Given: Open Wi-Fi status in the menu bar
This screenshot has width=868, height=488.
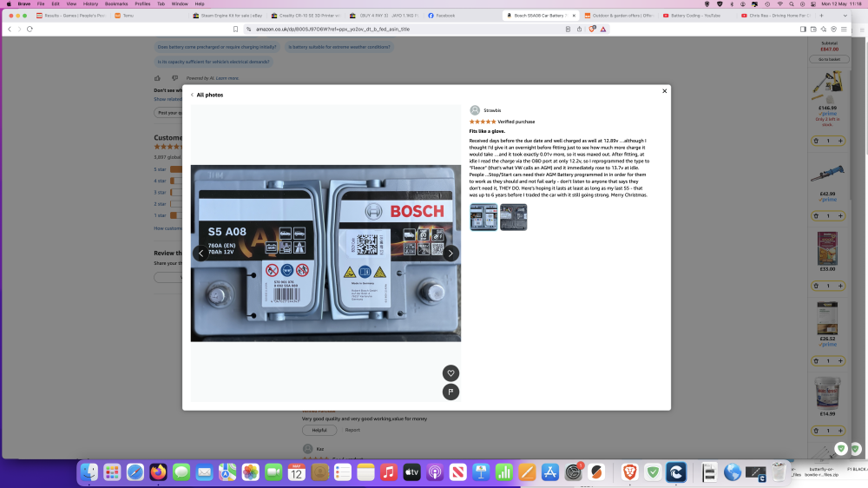Looking at the screenshot, I should [x=779, y=3].
